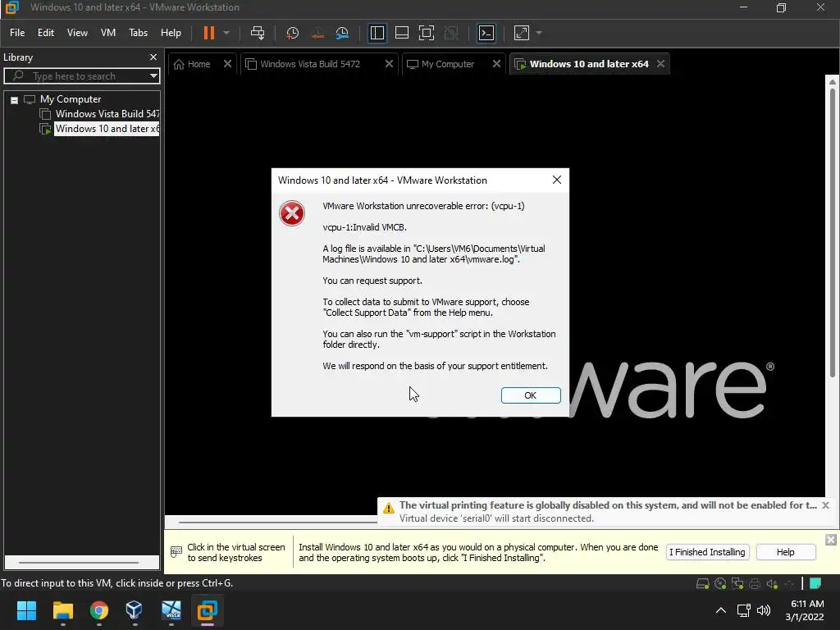Image resolution: width=840 pixels, height=630 pixels.
Task: Click network adapter device status icon
Action: pyautogui.click(x=737, y=583)
